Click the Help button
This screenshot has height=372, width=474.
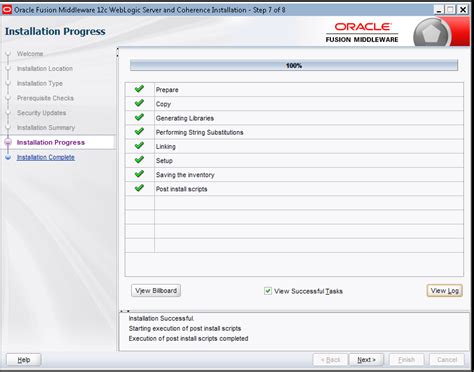tap(24, 360)
